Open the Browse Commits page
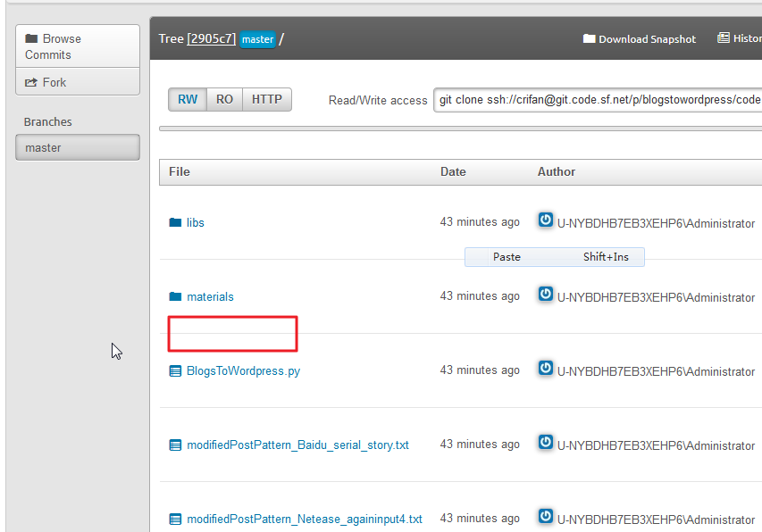Screen dimensions: 762x532 [78, 46]
